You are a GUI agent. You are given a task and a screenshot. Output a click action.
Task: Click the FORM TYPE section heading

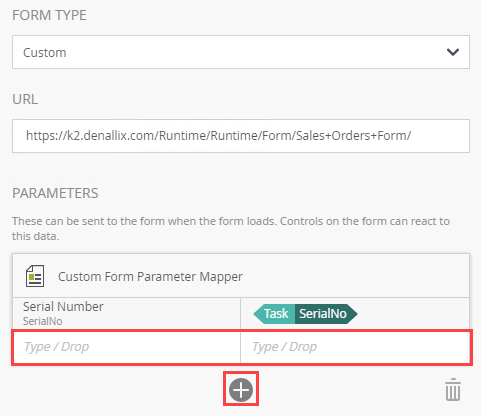pyautogui.click(x=49, y=15)
